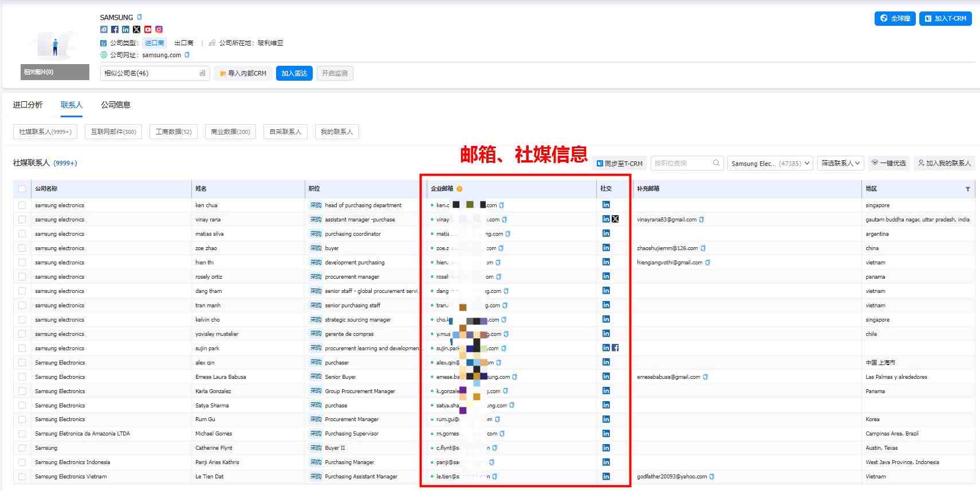Select the 进口商 company type tag
Viewport: 980px width, 491px height.
(154, 43)
